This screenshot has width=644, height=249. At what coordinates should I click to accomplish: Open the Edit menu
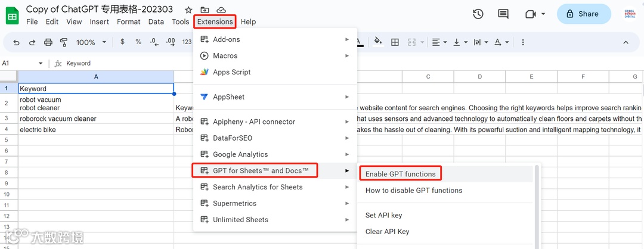(52, 21)
